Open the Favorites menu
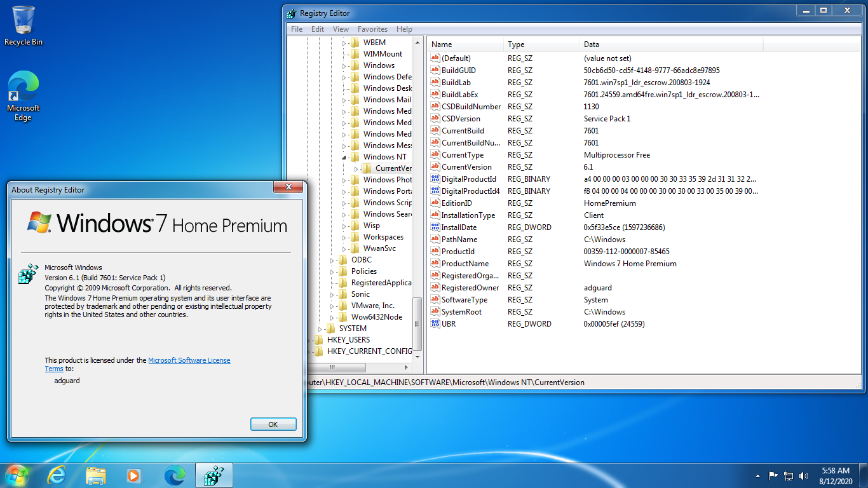The image size is (868, 488). 372,29
